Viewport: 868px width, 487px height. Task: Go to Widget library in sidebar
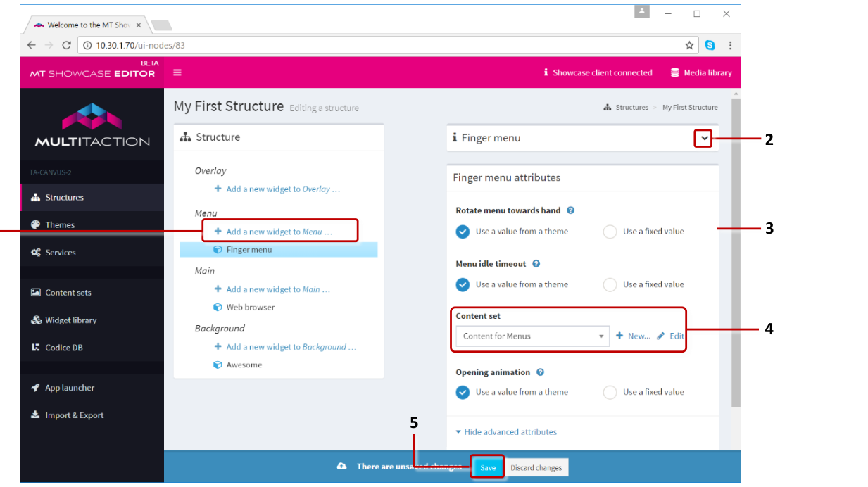pyautogui.click(x=70, y=320)
